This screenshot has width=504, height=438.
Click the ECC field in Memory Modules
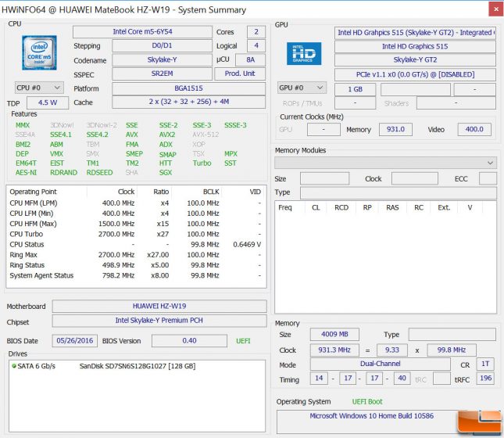click(488, 178)
